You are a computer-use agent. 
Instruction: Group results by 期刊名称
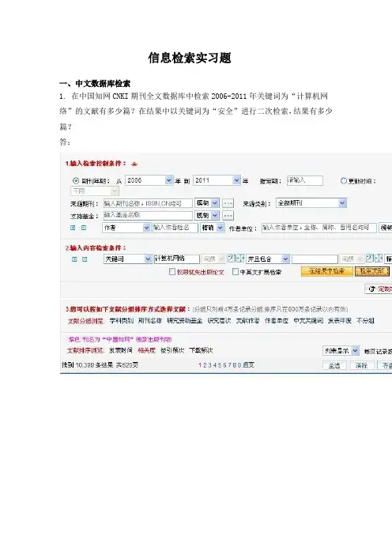[x=150, y=321]
